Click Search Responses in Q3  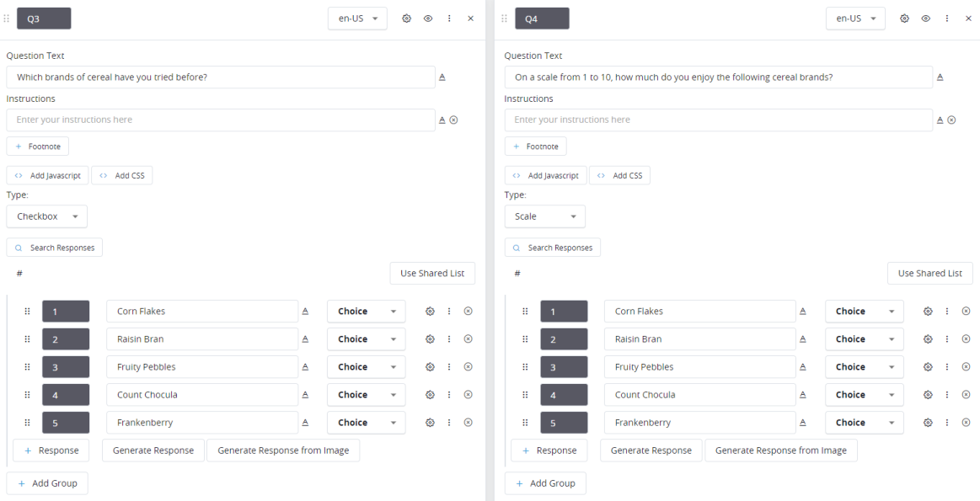click(55, 248)
